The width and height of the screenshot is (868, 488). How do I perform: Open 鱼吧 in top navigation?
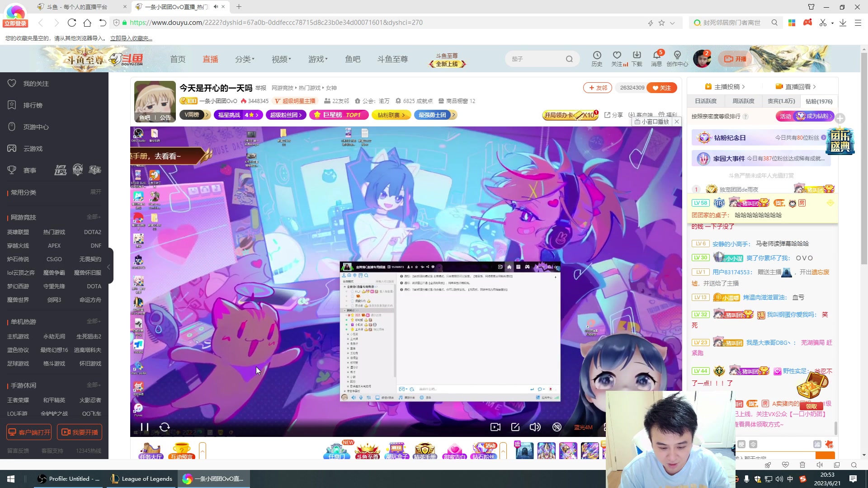click(353, 59)
